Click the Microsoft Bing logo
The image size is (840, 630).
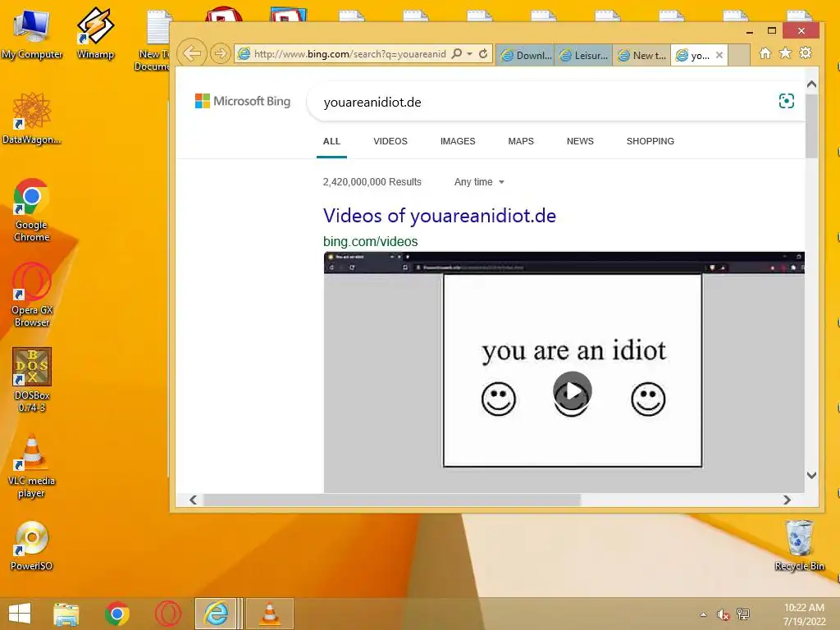tap(243, 101)
